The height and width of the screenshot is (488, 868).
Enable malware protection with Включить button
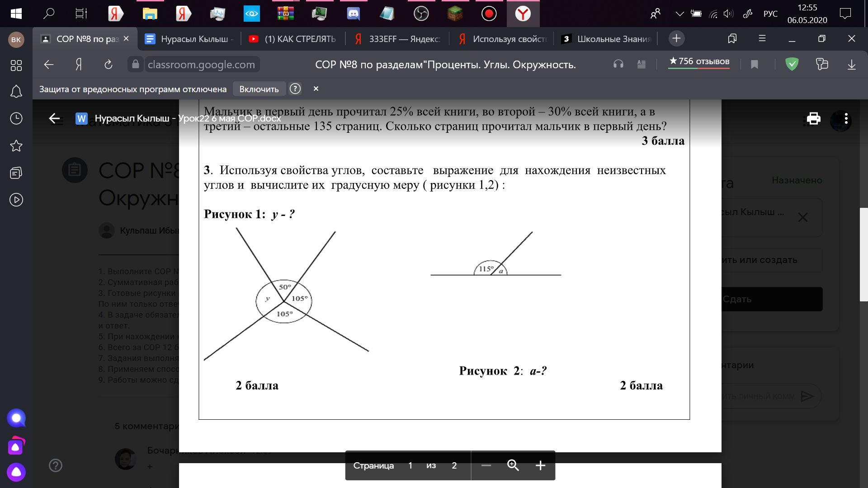coord(259,89)
